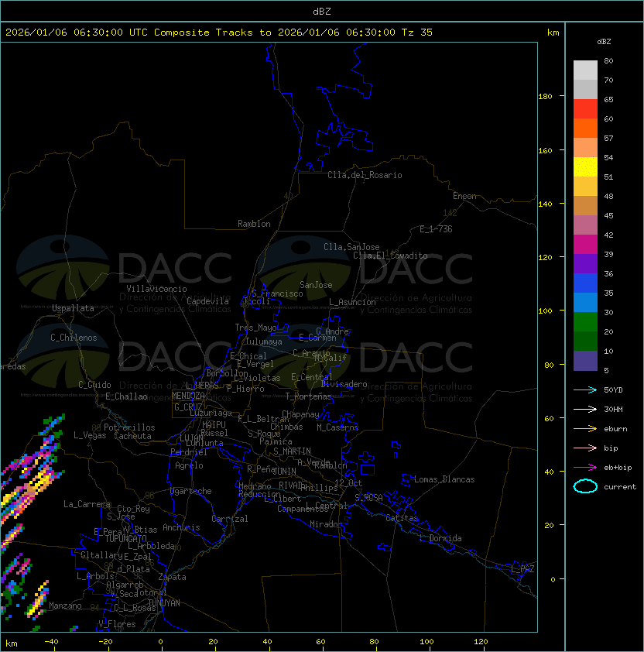
Task: Click the Potrerillos map label
Action: pyautogui.click(x=129, y=427)
